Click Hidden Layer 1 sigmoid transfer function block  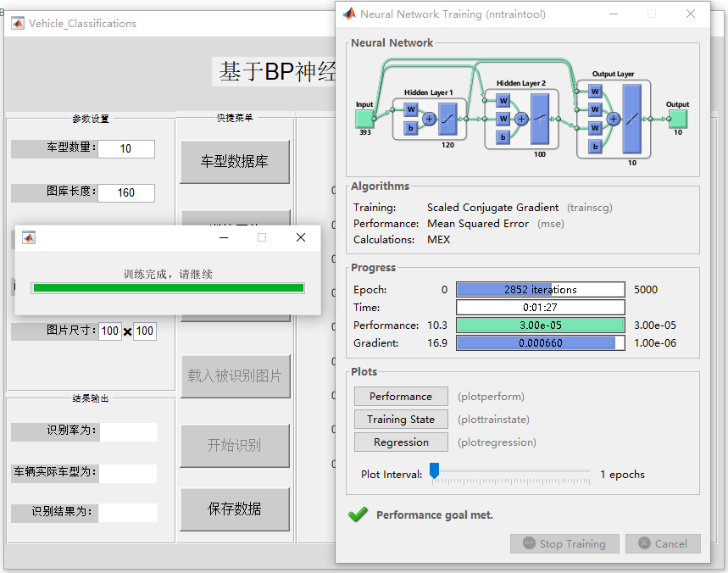pos(447,120)
